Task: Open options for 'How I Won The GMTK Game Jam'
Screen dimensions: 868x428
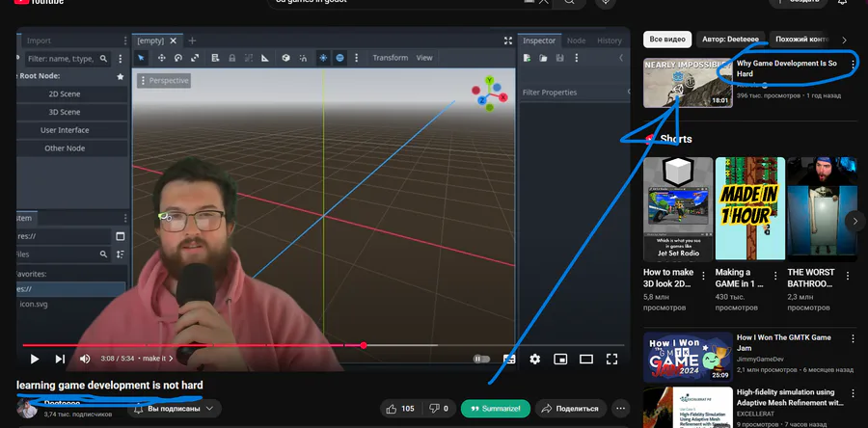Action: coord(853,338)
